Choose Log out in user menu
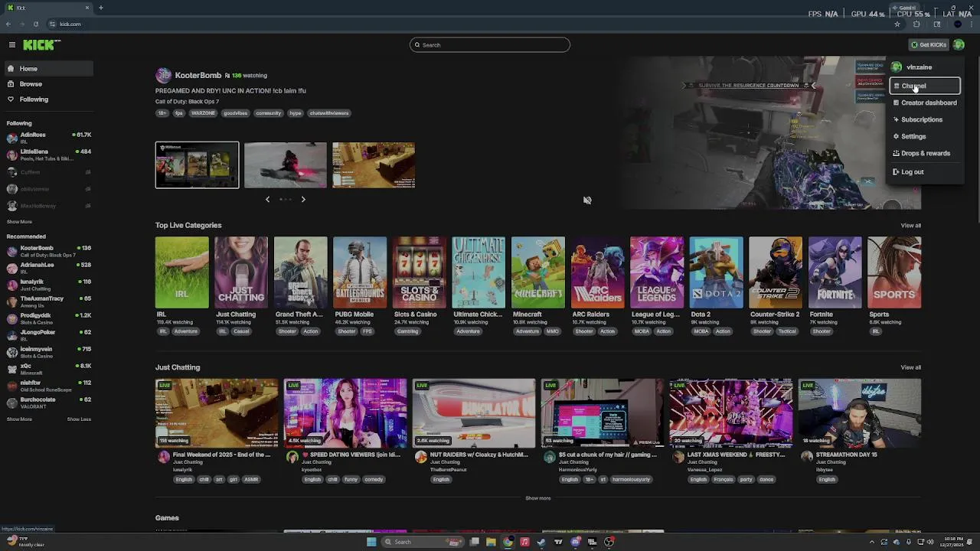Image resolution: width=980 pixels, height=551 pixels. 925,172
